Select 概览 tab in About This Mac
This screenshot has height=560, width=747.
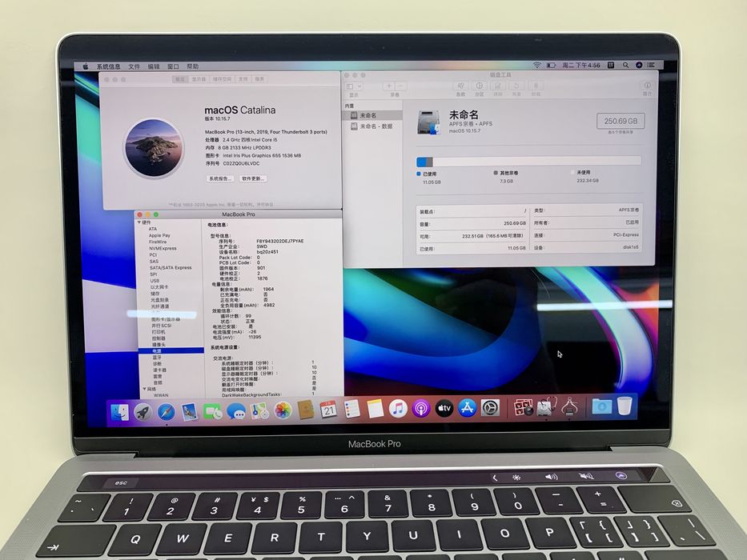(180, 79)
